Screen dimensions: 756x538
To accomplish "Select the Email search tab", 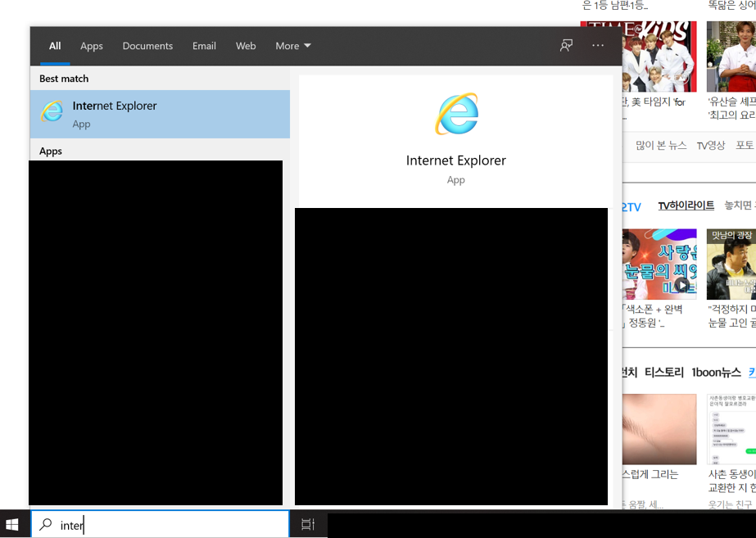I will point(204,46).
